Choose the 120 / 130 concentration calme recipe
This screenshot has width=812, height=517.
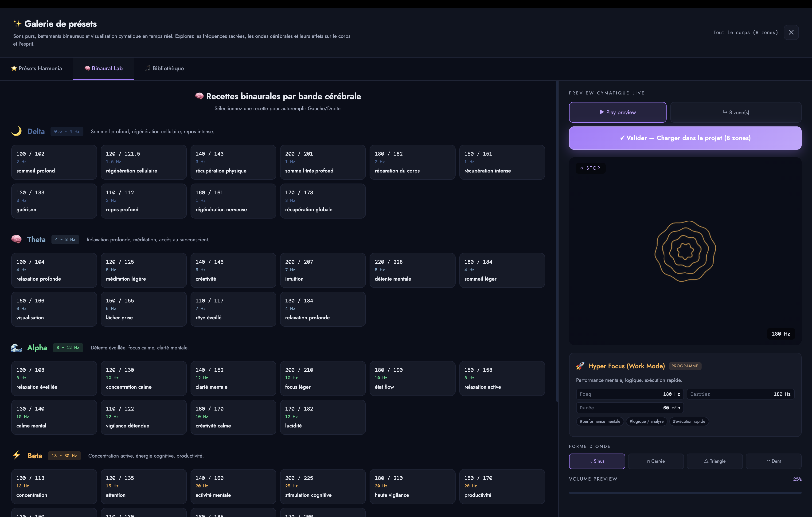click(x=144, y=378)
